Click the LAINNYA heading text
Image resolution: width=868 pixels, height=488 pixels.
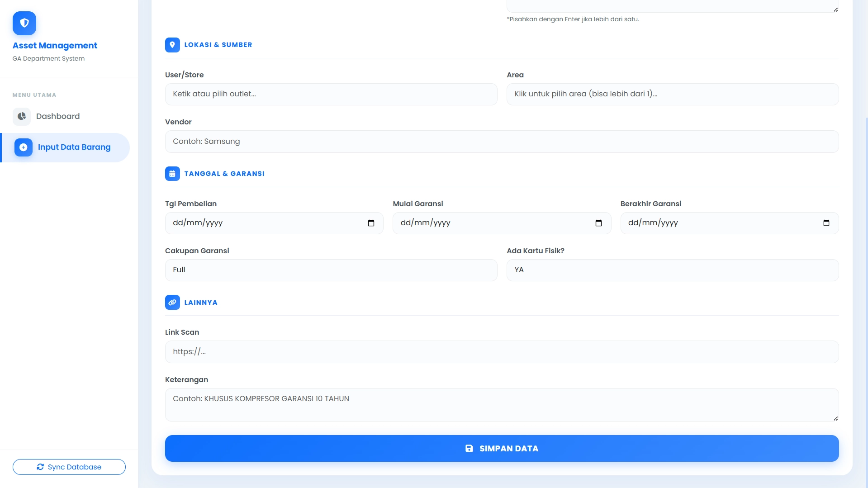pyautogui.click(x=201, y=303)
